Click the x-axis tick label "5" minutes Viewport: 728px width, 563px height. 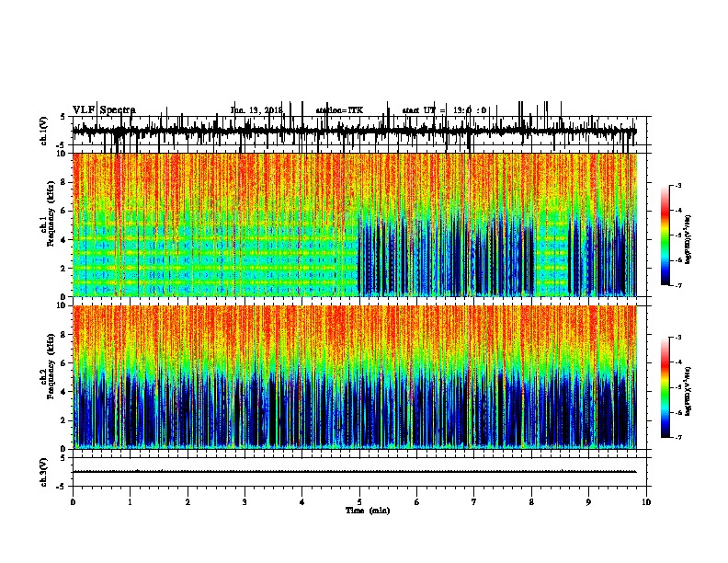(359, 501)
